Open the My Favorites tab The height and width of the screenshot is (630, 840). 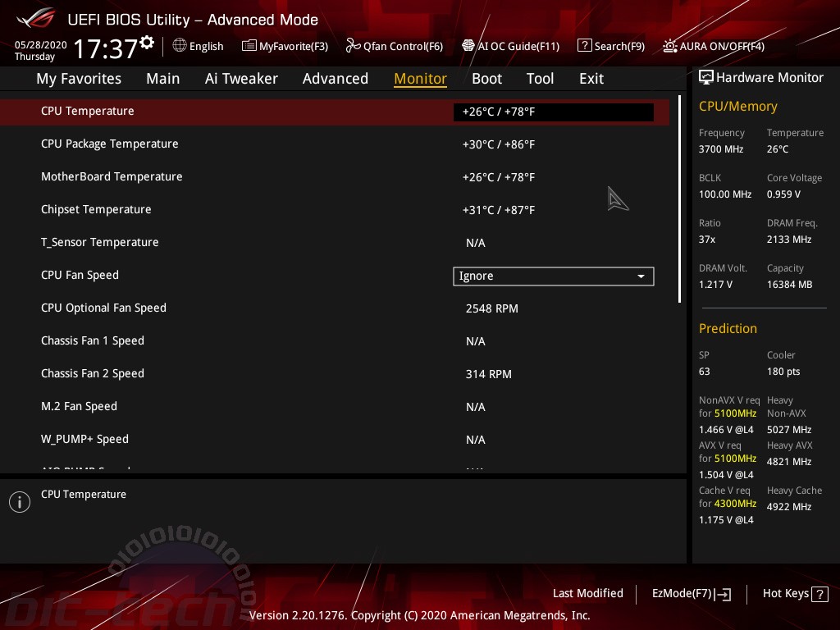(79, 79)
